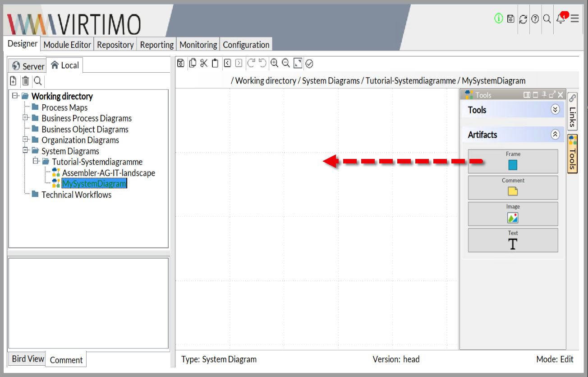
Task: Click the checkmark validate icon
Action: pos(309,64)
